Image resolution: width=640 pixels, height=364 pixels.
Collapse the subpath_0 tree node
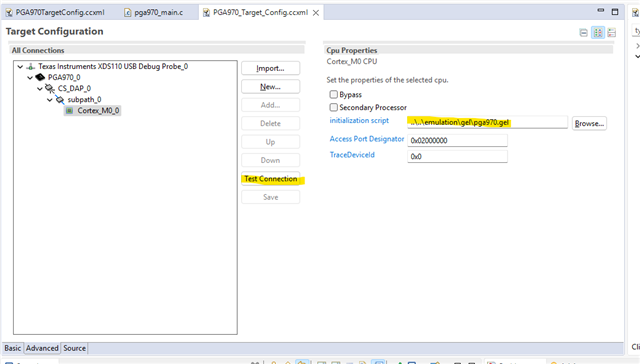[49, 100]
